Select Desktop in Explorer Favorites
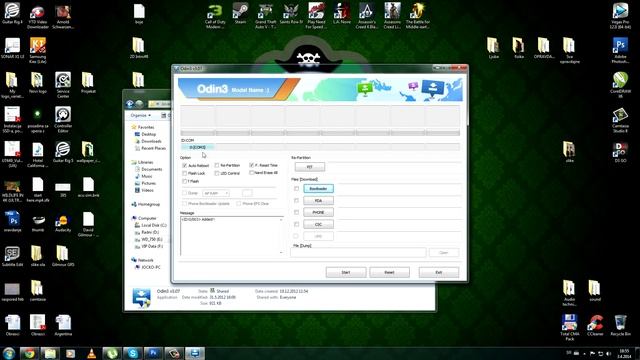Image resolution: width=640 pixels, height=360 pixels. pyautogui.click(x=149, y=134)
